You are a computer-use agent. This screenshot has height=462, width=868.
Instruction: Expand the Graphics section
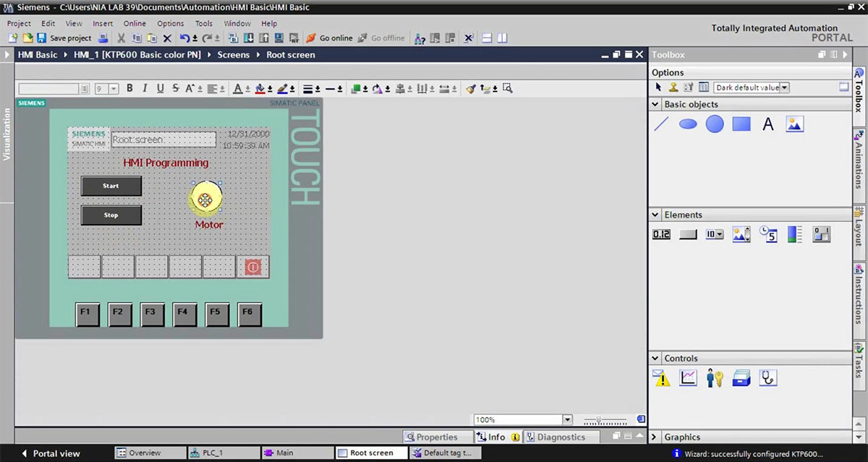[655, 437]
